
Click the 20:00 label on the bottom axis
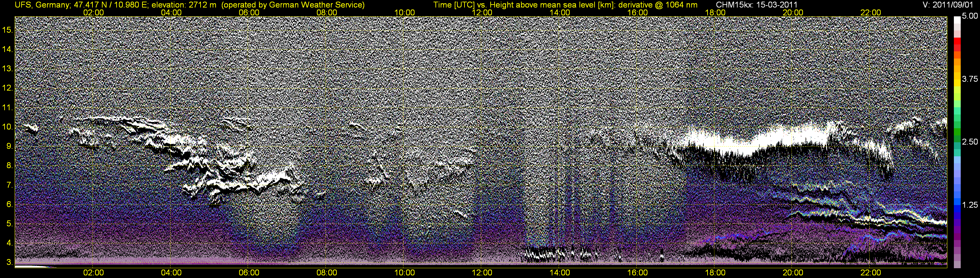coord(793,273)
